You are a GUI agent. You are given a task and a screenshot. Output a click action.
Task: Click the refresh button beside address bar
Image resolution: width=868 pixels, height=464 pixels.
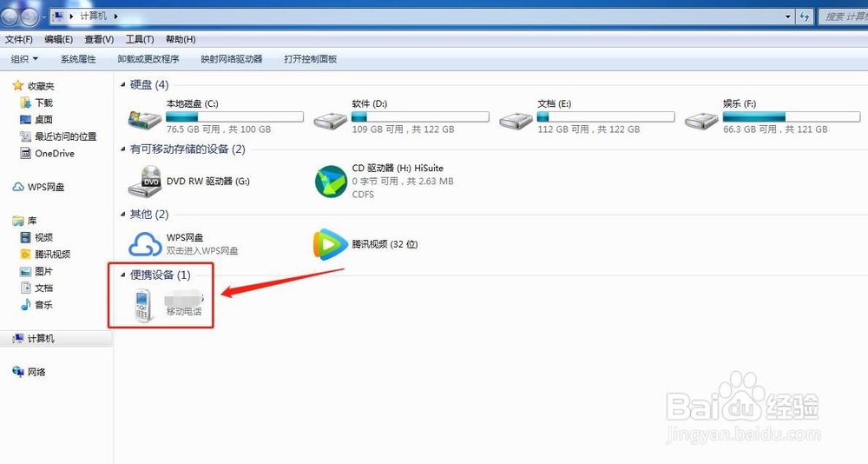[805, 17]
